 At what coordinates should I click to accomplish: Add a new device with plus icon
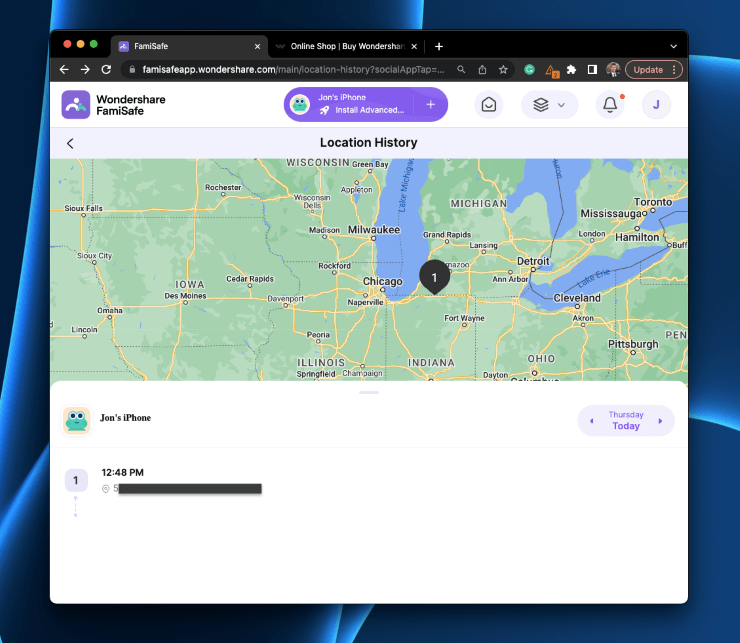pyautogui.click(x=430, y=104)
